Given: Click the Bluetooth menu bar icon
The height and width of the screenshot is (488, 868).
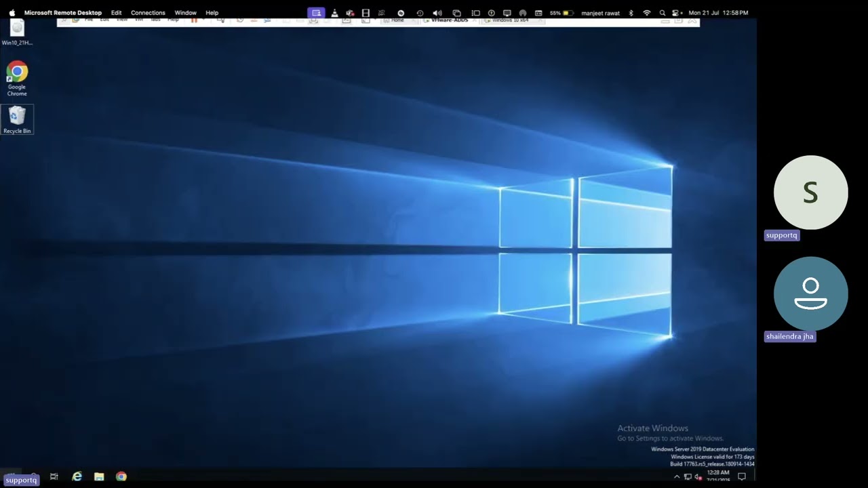Looking at the screenshot, I should click(x=631, y=12).
